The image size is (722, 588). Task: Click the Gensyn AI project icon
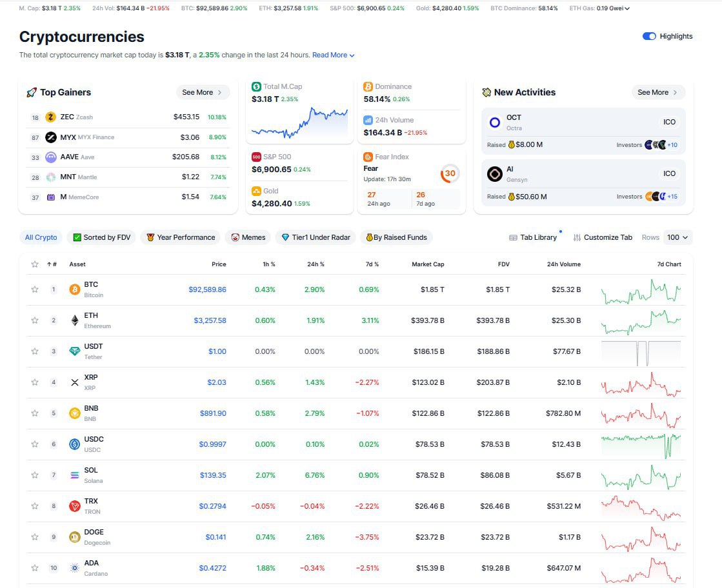(x=495, y=174)
